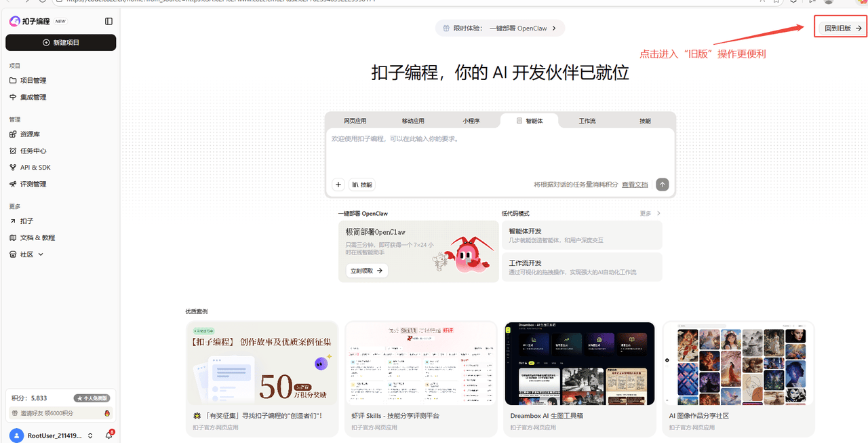Switch to the 技能 tab
This screenshot has height=443, width=868.
[x=645, y=121]
